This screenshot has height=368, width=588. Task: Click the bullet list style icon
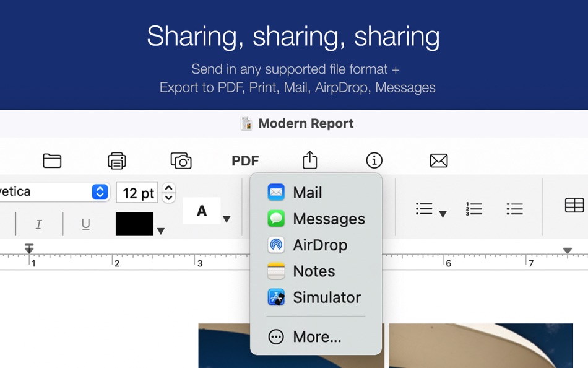coord(424,209)
